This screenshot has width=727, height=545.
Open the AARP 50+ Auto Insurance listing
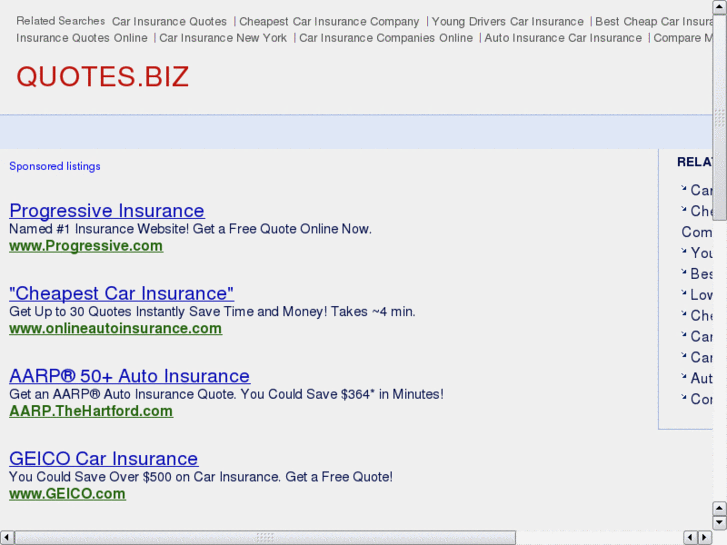(130, 376)
